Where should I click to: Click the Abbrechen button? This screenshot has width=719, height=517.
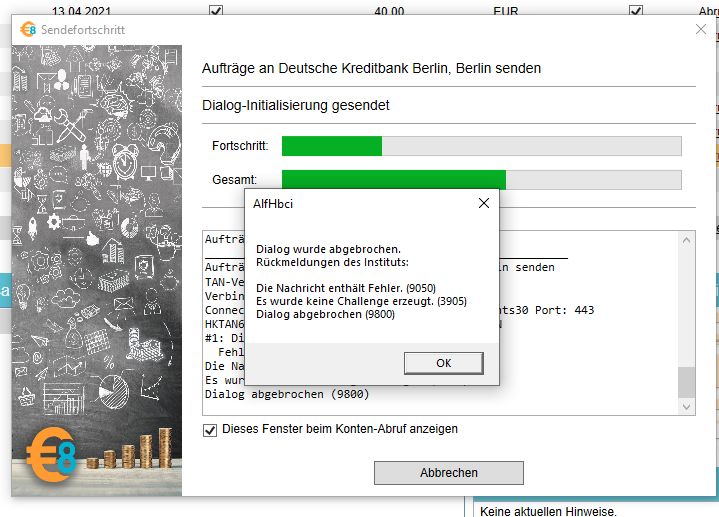coord(448,473)
